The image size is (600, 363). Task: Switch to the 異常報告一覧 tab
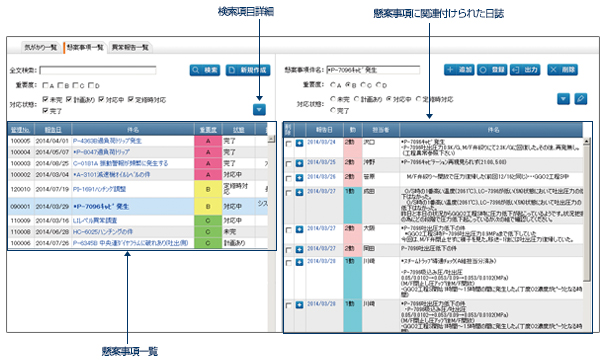point(130,47)
